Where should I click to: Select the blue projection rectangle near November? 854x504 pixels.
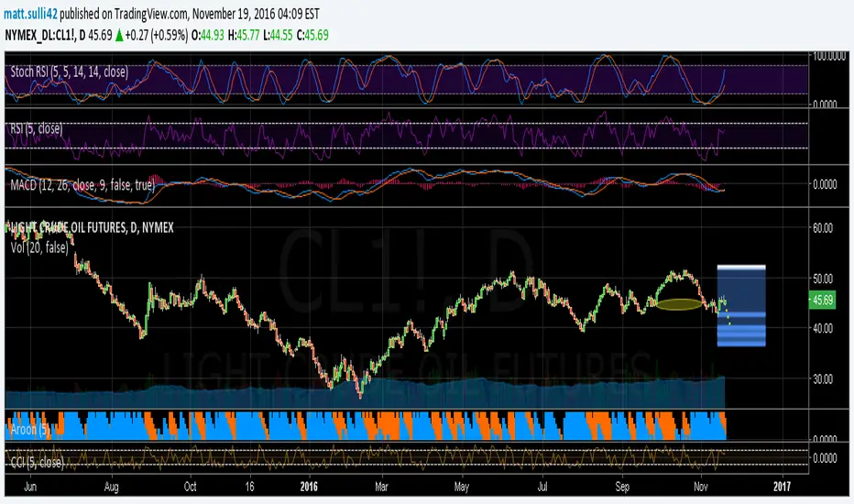pos(741,306)
